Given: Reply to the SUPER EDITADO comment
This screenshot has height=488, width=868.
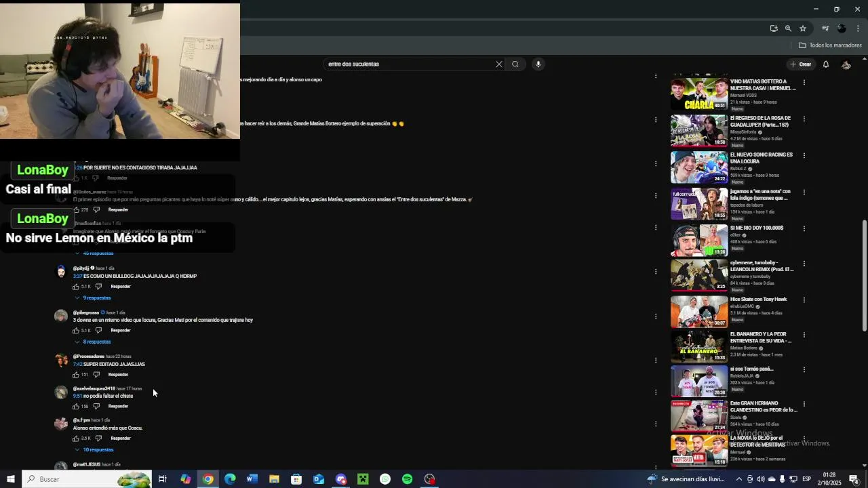Looking at the screenshot, I should pos(118,375).
